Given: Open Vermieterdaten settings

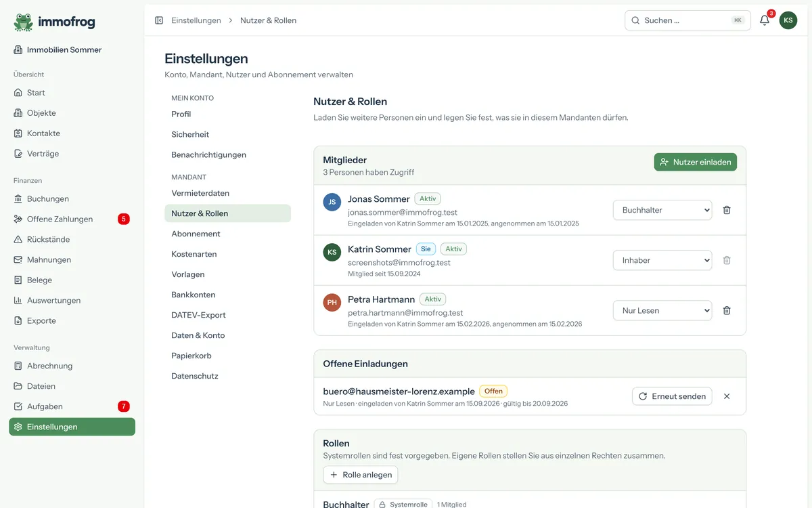Looking at the screenshot, I should tap(227, 193).
